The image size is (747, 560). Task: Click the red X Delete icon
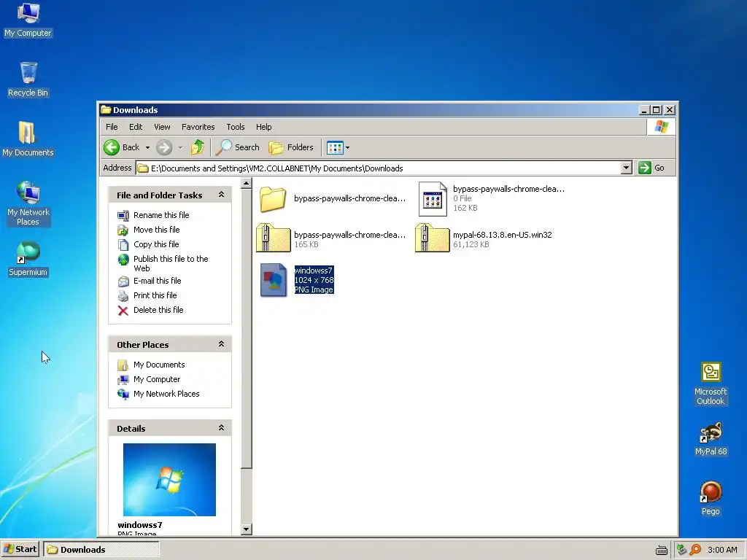point(123,311)
